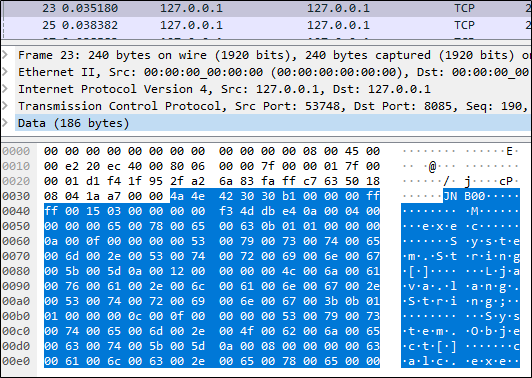This screenshot has height=378, width=532.
Task: Click byte f3 in row 0040
Action: click(226, 211)
